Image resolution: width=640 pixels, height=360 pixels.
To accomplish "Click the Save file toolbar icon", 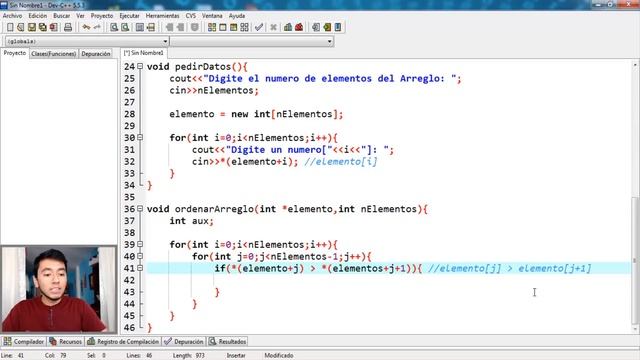I will pos(32,27).
